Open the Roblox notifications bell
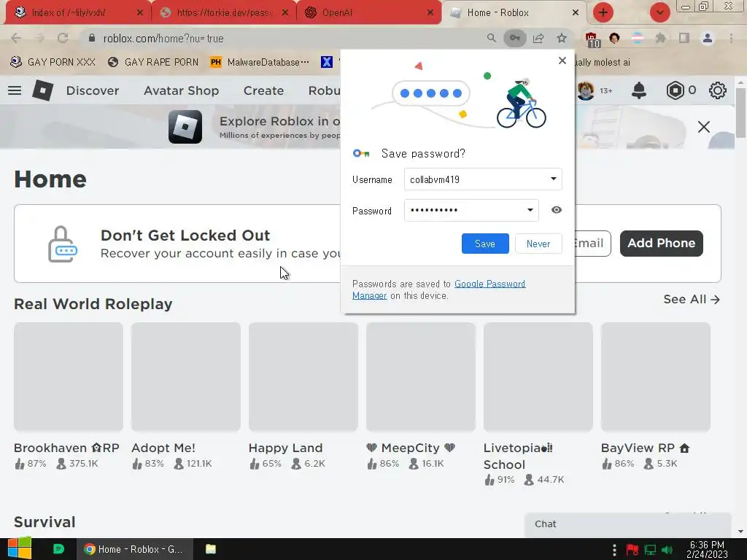The height and width of the screenshot is (560, 747). [x=638, y=90]
